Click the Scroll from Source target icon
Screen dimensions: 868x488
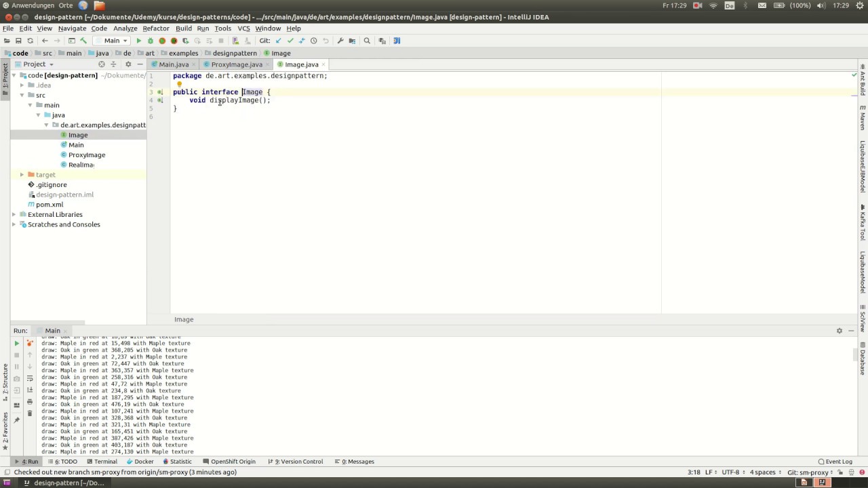pyautogui.click(x=102, y=64)
